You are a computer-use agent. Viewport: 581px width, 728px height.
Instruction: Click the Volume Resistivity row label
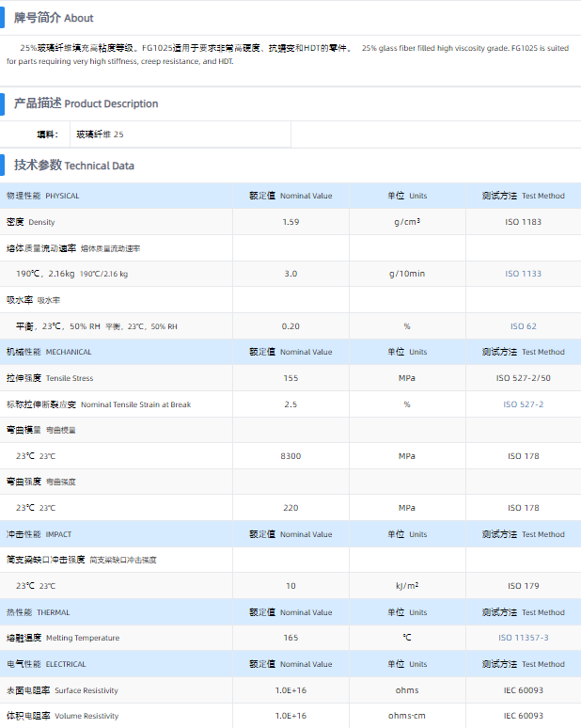(x=62, y=716)
